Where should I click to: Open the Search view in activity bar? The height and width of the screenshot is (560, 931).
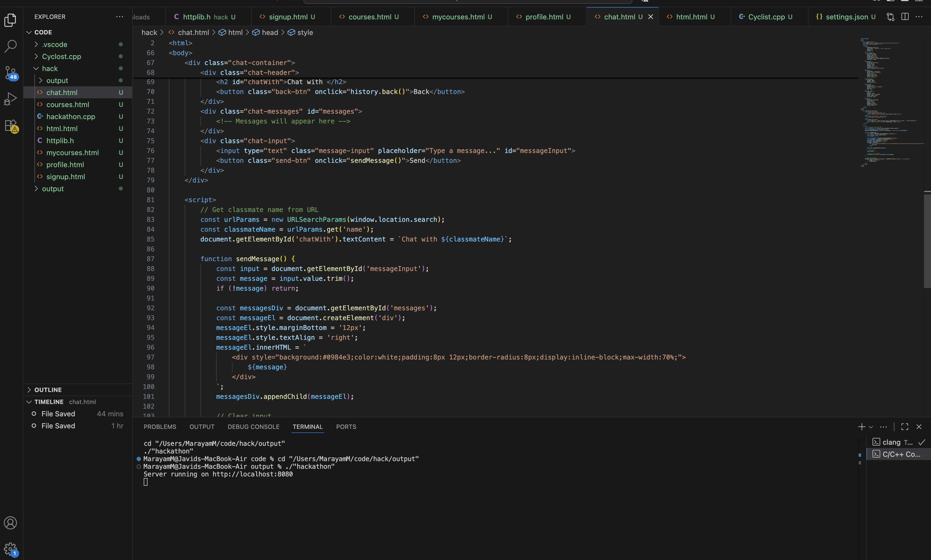coord(11,46)
